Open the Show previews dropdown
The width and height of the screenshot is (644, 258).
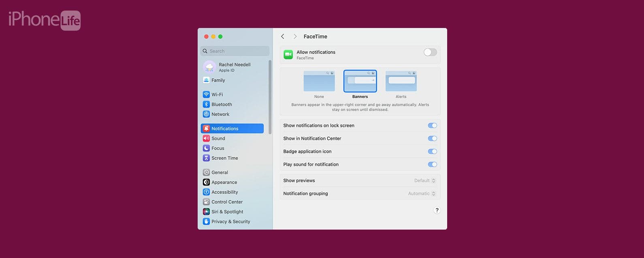pyautogui.click(x=424, y=181)
